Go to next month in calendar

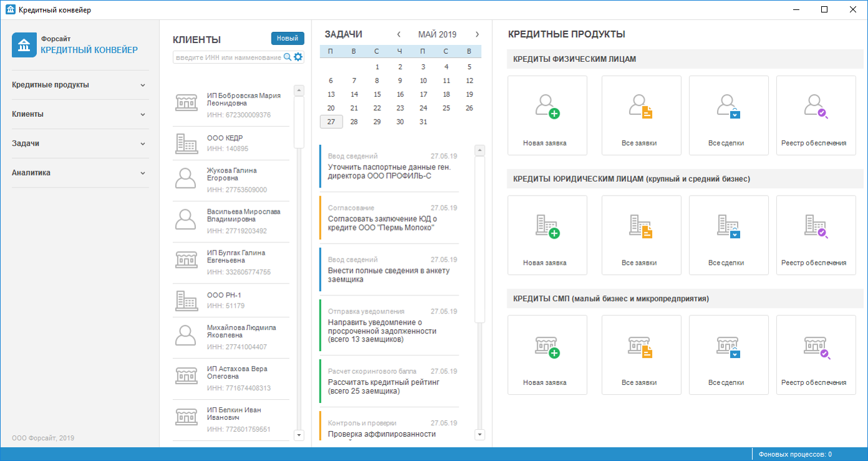click(477, 34)
